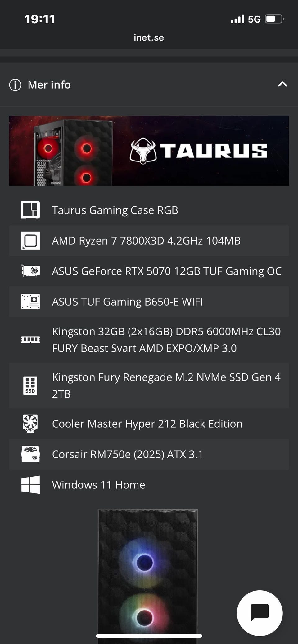
Task: Select Corsair RM750e power supply text
Action: point(127,454)
